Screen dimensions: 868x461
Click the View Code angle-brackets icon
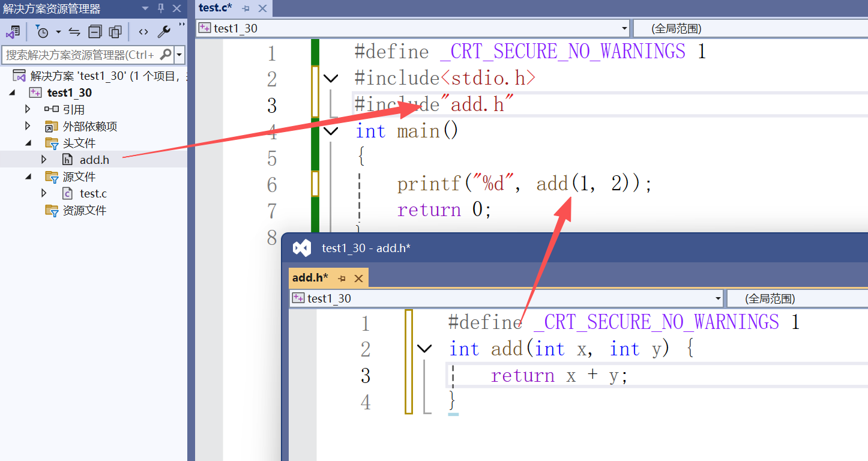point(143,32)
